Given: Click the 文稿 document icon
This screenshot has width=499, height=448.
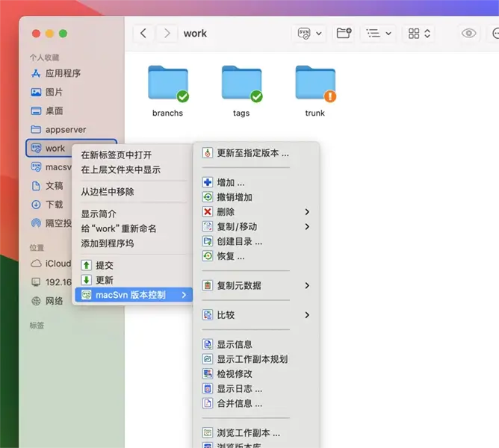Looking at the screenshot, I should click(36, 185).
